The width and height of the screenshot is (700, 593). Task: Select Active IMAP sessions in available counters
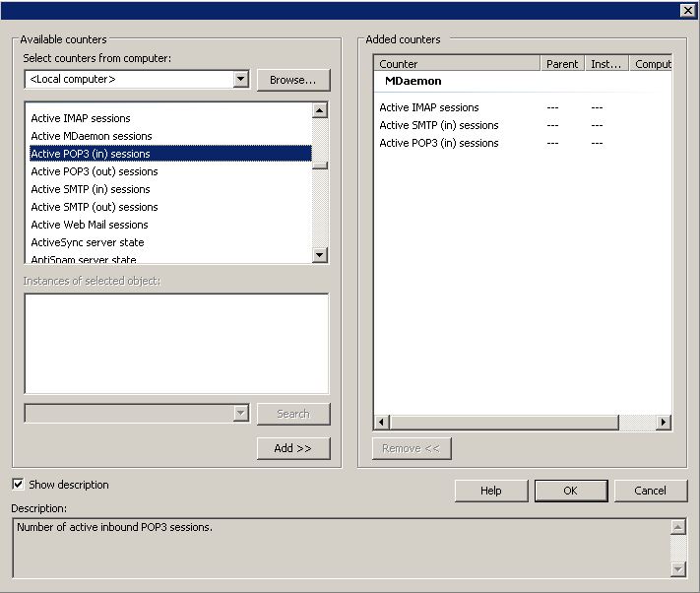81,118
